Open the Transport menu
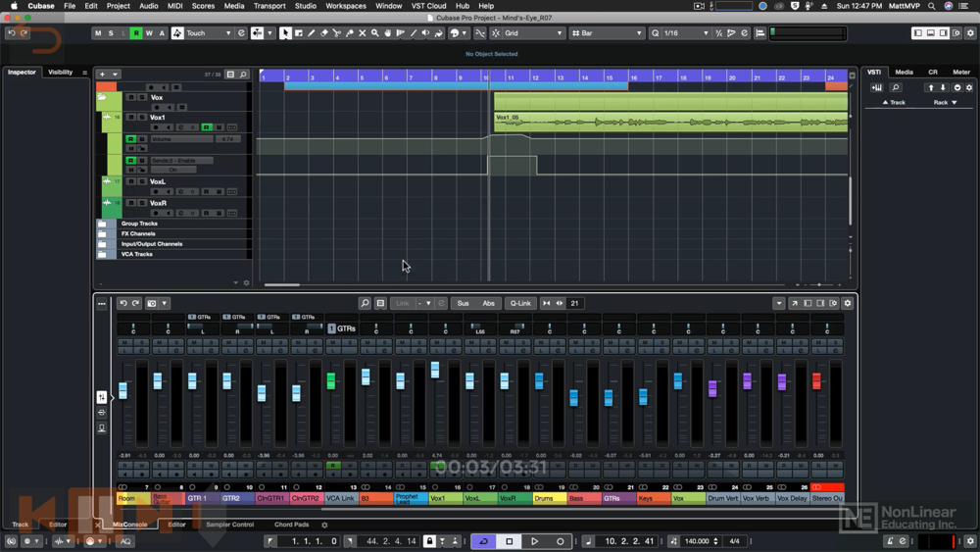 (x=269, y=6)
